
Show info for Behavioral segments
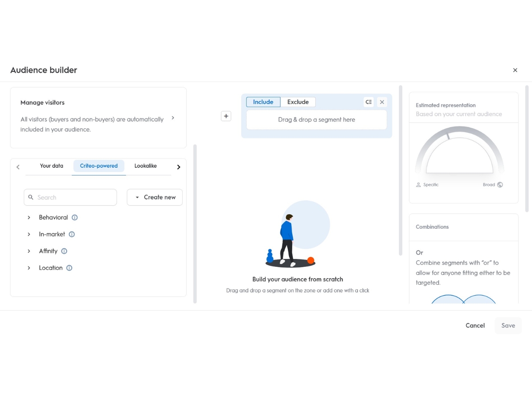tap(74, 218)
